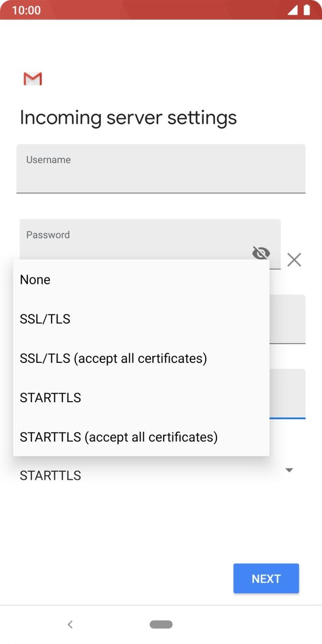Select SSL/TLS from the list

(x=45, y=319)
